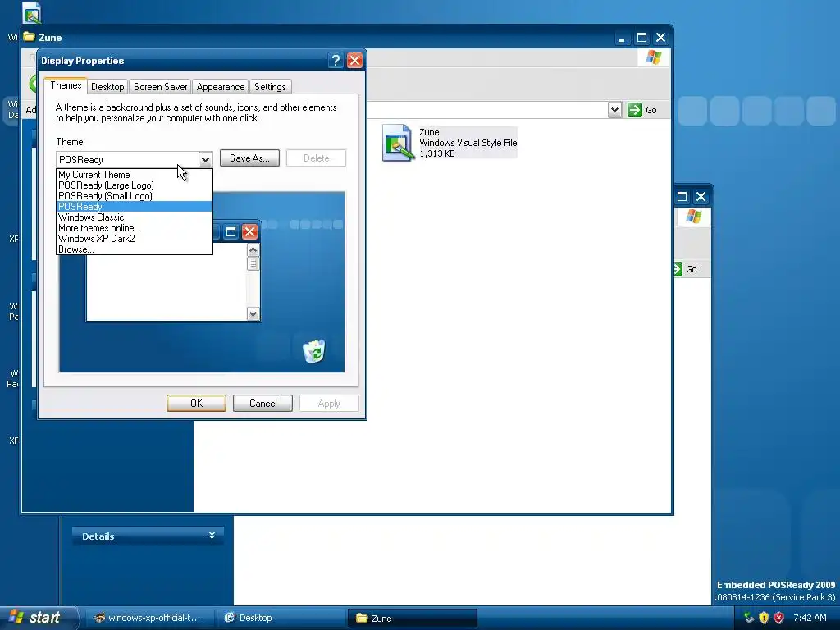840x630 pixels.
Task: Choose the Windows Classic theme
Action: point(135,217)
